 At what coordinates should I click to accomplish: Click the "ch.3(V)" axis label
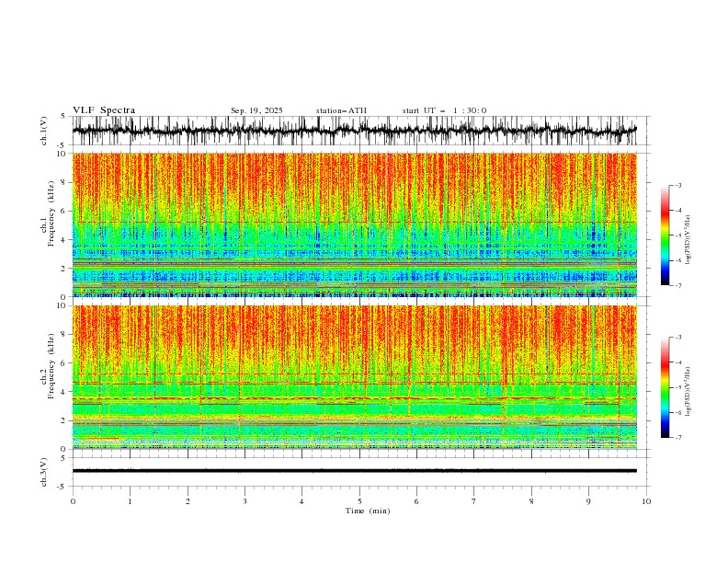pyautogui.click(x=44, y=472)
